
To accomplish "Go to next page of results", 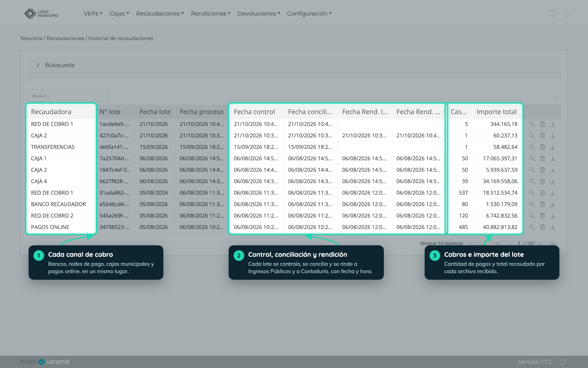I will pyautogui.click(x=540, y=244).
